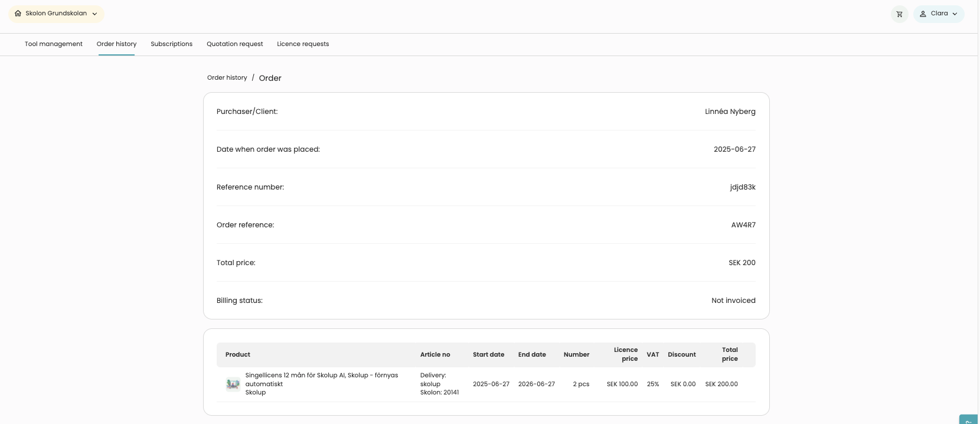Select the Order history tab

pyautogui.click(x=116, y=44)
